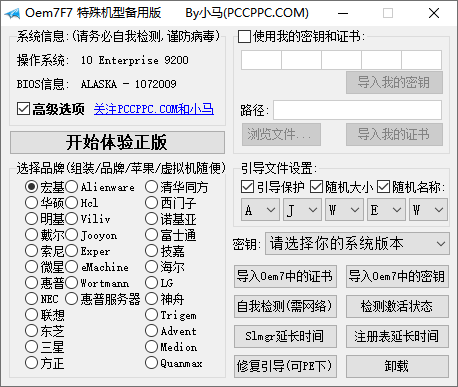
Task: Choose the 方正 radio button
Action: coord(31,363)
